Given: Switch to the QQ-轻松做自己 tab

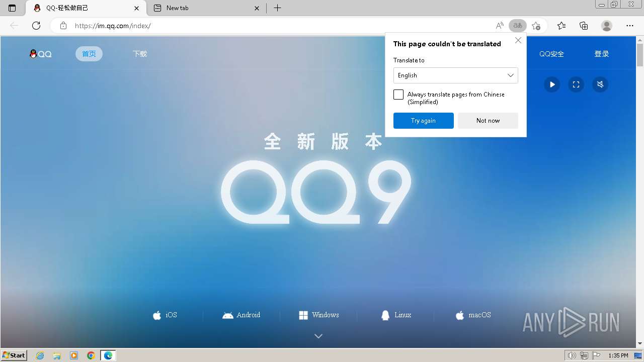Looking at the screenshot, I should coord(86,8).
